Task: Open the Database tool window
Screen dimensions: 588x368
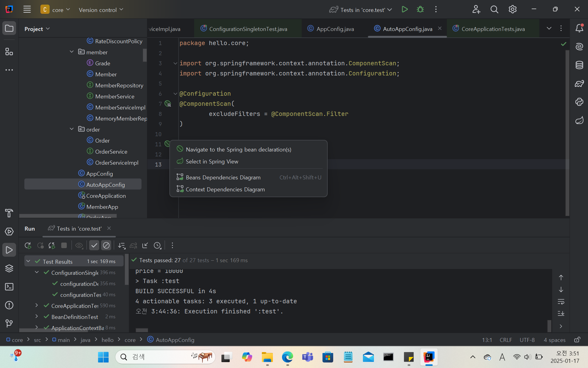Action: (579, 65)
